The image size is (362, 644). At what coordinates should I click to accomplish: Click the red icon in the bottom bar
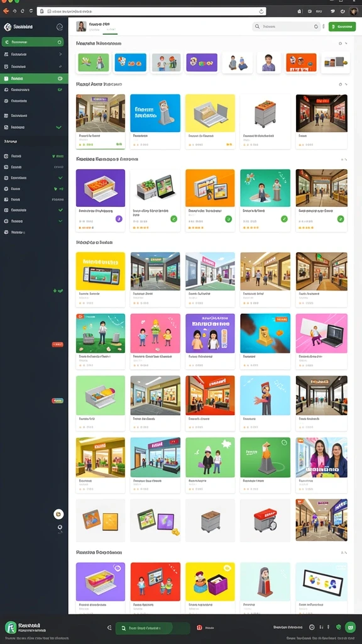click(199, 628)
